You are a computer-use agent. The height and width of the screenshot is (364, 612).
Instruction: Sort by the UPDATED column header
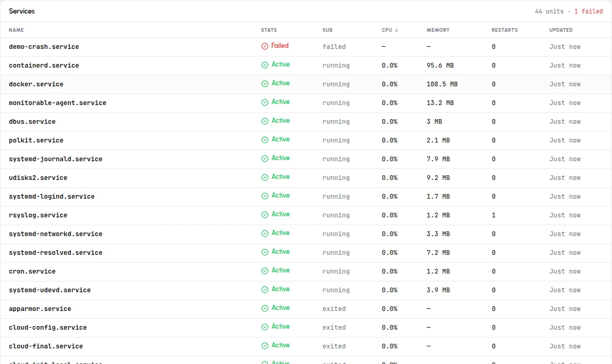click(561, 30)
